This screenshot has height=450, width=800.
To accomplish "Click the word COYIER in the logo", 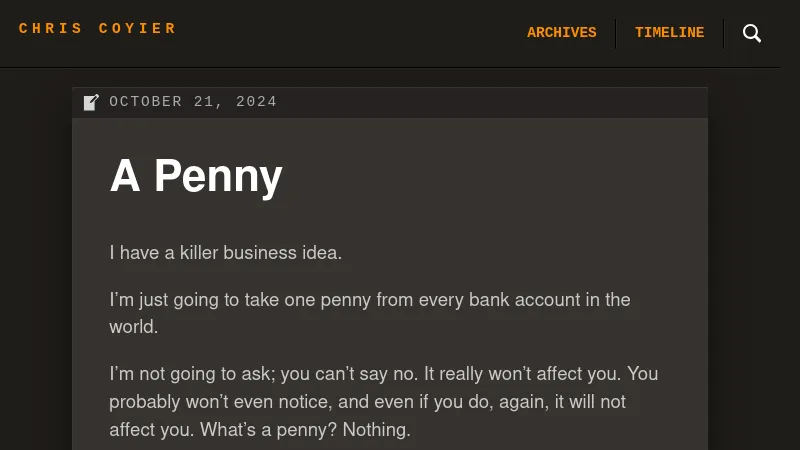I will click(137, 29).
